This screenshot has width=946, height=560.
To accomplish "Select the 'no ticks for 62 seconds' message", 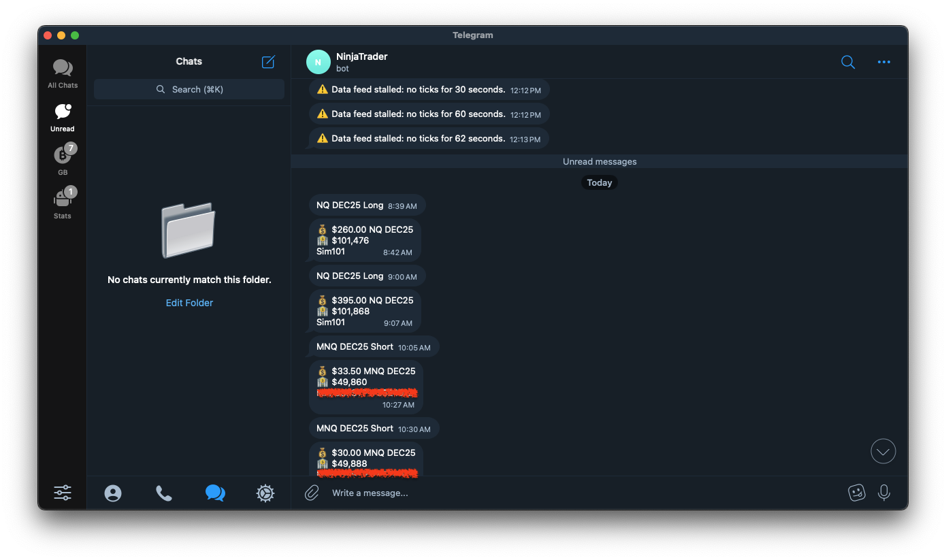I will pos(429,138).
